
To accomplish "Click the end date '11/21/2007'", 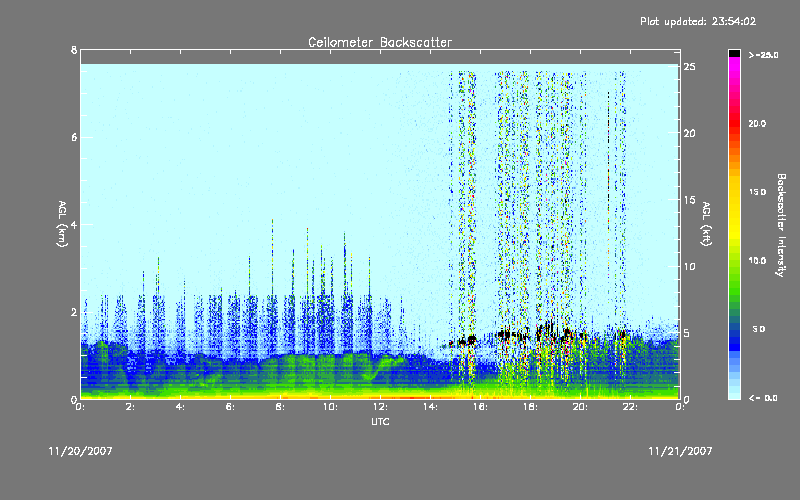I will point(680,451).
